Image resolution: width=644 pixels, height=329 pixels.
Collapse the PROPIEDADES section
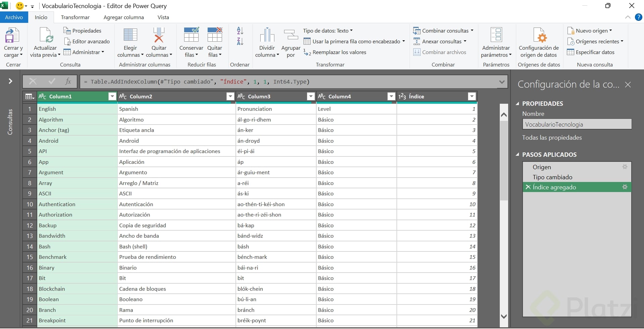click(517, 104)
